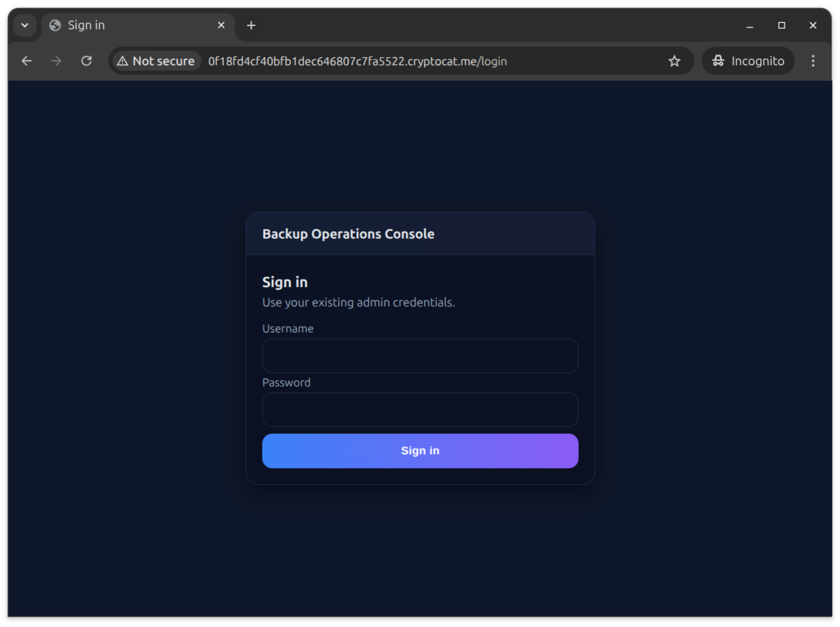Click the browser reload icon
The width and height of the screenshot is (840, 627).
[x=87, y=61]
